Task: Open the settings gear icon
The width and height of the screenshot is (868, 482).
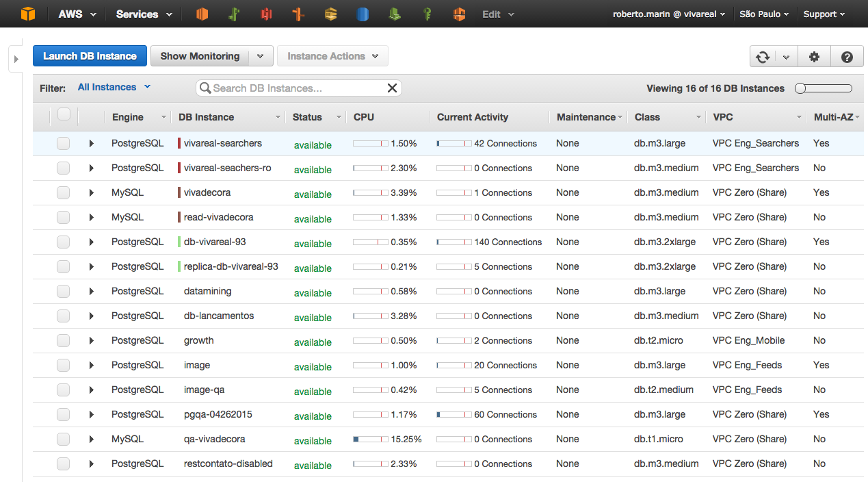Action: click(x=814, y=57)
